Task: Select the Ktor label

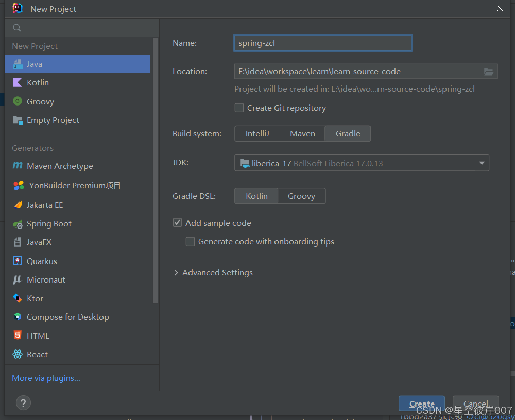Action: tap(35, 299)
